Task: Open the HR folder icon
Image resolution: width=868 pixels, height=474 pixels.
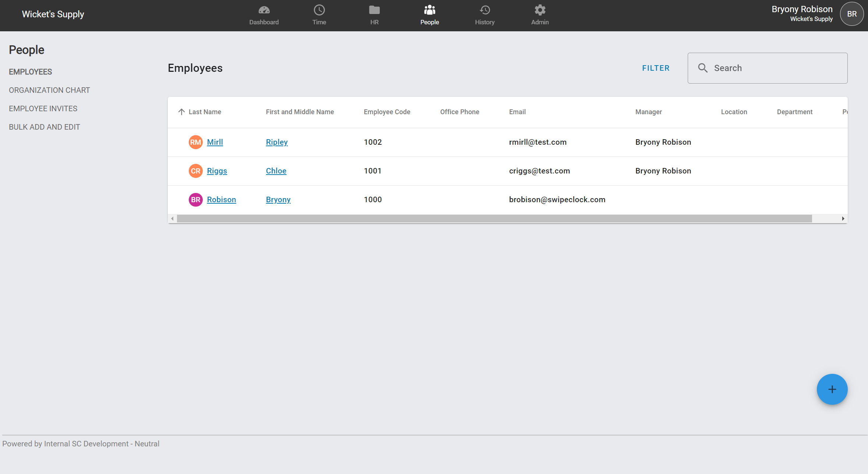Action: coord(374,10)
